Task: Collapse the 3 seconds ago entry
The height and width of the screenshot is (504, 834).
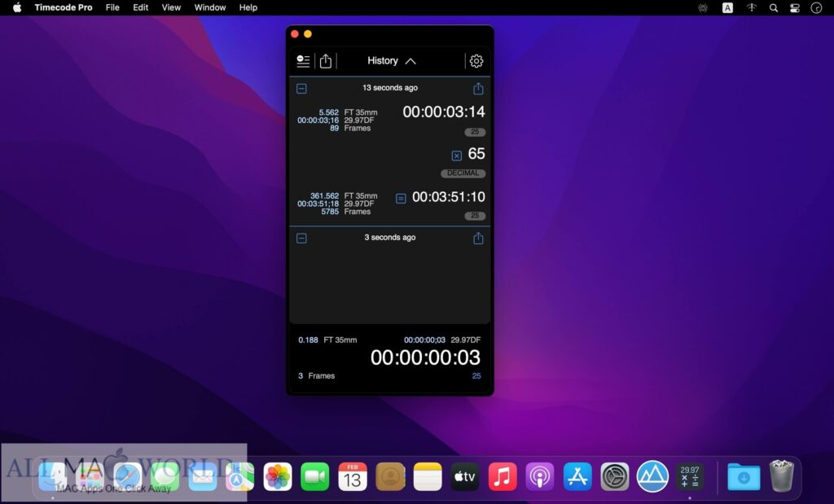Action: tap(301, 239)
